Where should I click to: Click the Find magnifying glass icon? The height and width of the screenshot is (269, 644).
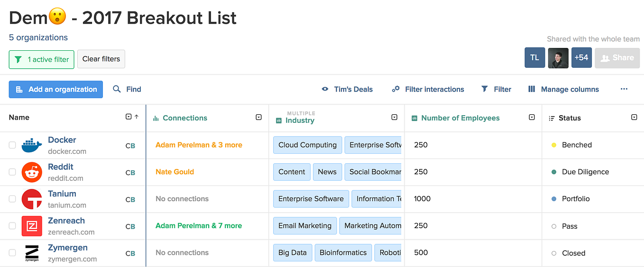pos(117,89)
